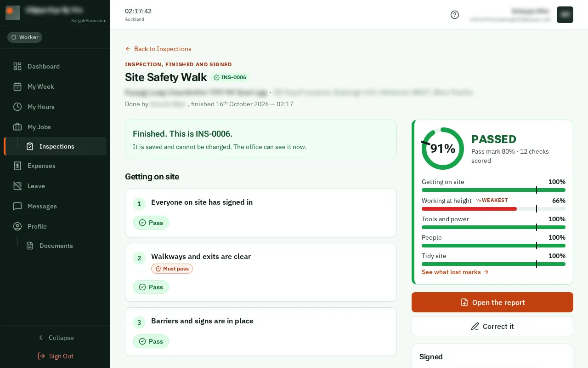
Task: Open the Dashboard icon in sidebar
Action: pyautogui.click(x=17, y=66)
